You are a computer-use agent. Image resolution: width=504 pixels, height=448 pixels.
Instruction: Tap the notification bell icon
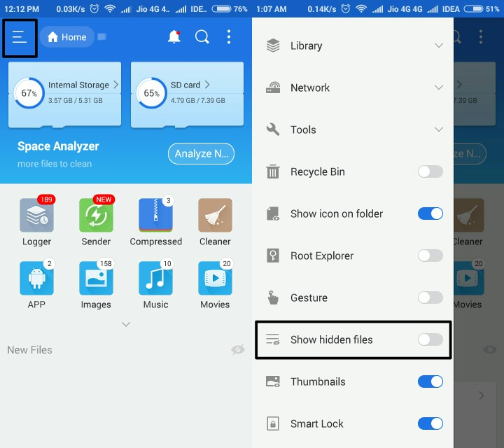(x=174, y=36)
